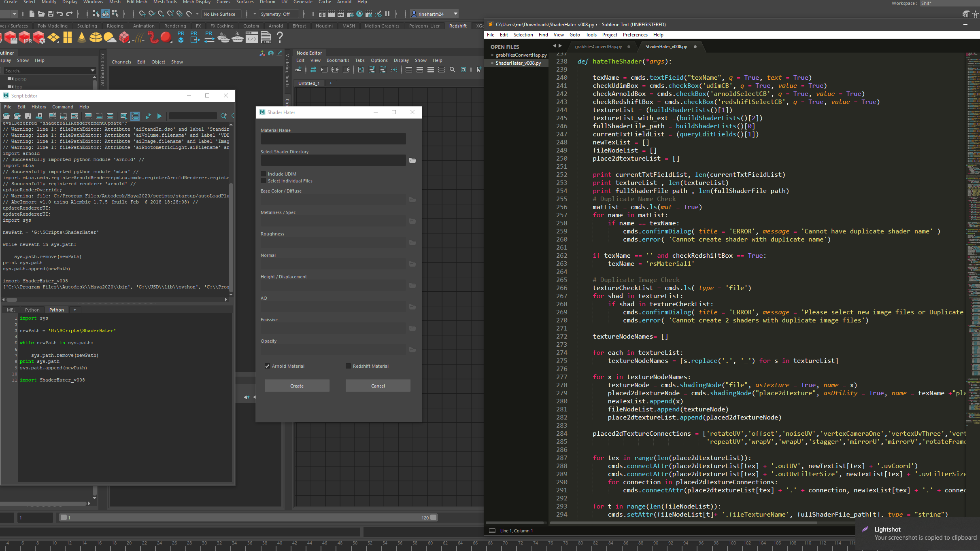Open the Preferences menu in Sublime Text
This screenshot has height=551, width=980.
pyautogui.click(x=635, y=35)
